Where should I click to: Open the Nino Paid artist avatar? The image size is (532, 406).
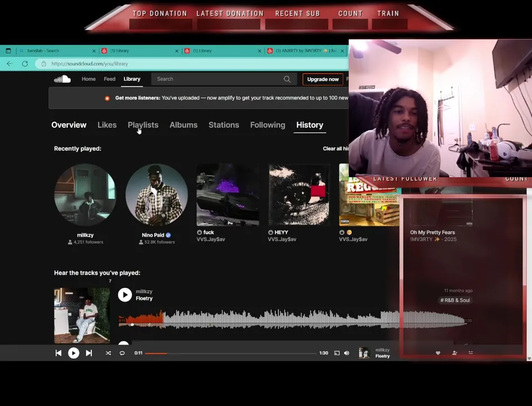click(157, 195)
